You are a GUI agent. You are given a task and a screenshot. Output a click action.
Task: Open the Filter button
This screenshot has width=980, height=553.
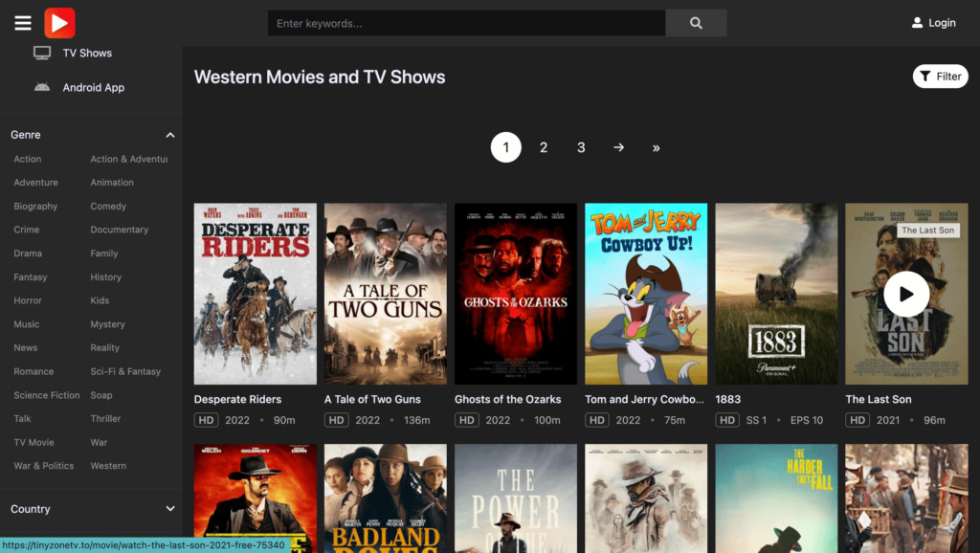point(940,77)
